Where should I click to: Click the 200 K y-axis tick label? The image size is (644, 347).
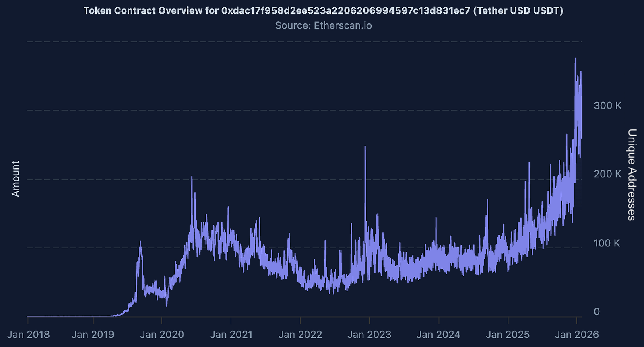pyautogui.click(x=607, y=174)
